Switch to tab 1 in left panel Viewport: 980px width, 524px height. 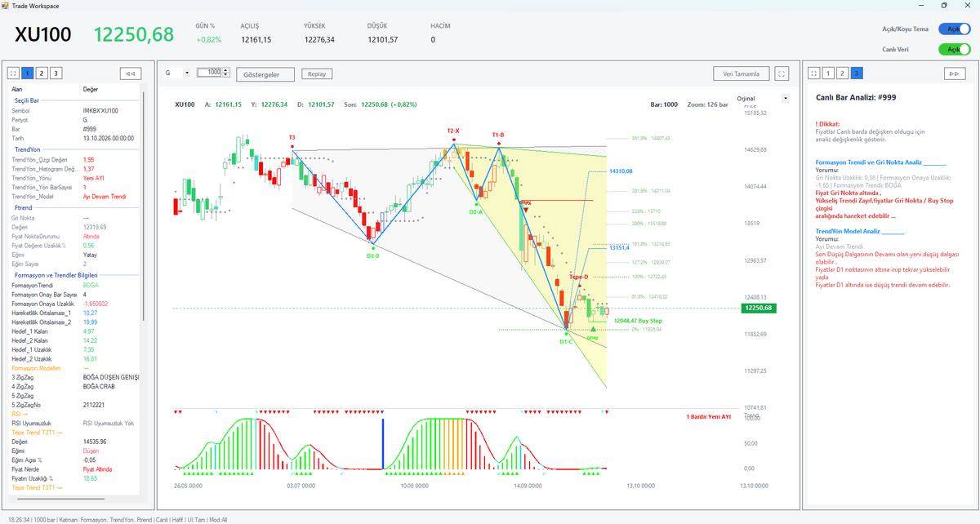pyautogui.click(x=28, y=73)
